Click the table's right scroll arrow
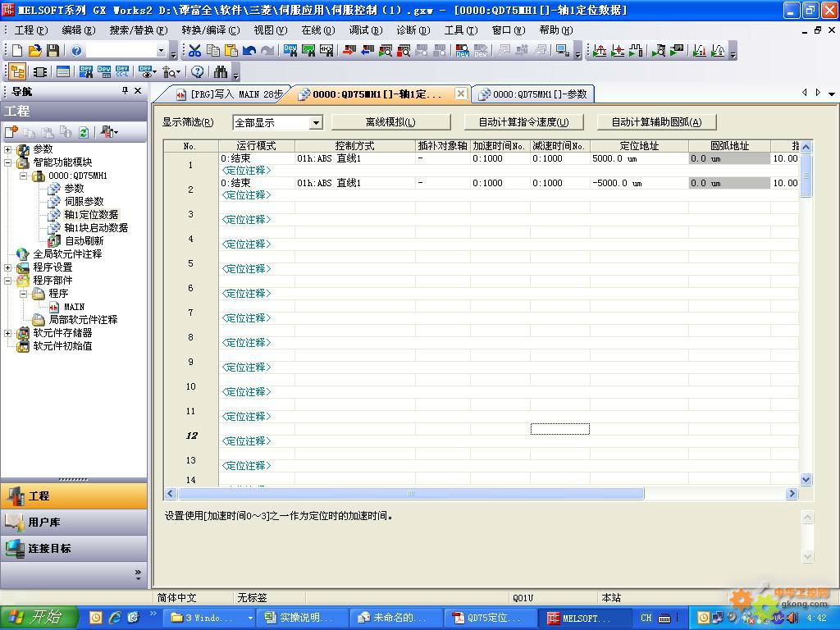Image resolution: width=840 pixels, height=630 pixels. click(792, 493)
